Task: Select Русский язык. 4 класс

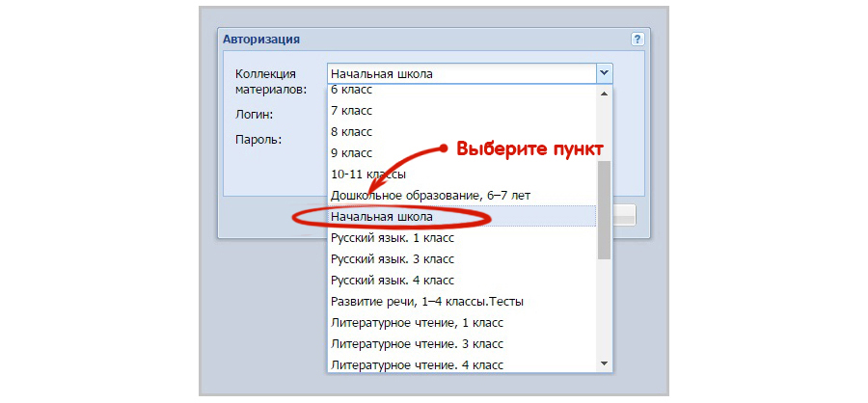Action: point(392,281)
